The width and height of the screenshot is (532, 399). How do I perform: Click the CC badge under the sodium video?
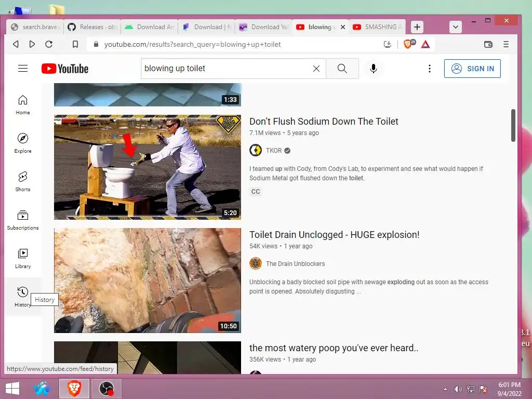point(256,192)
